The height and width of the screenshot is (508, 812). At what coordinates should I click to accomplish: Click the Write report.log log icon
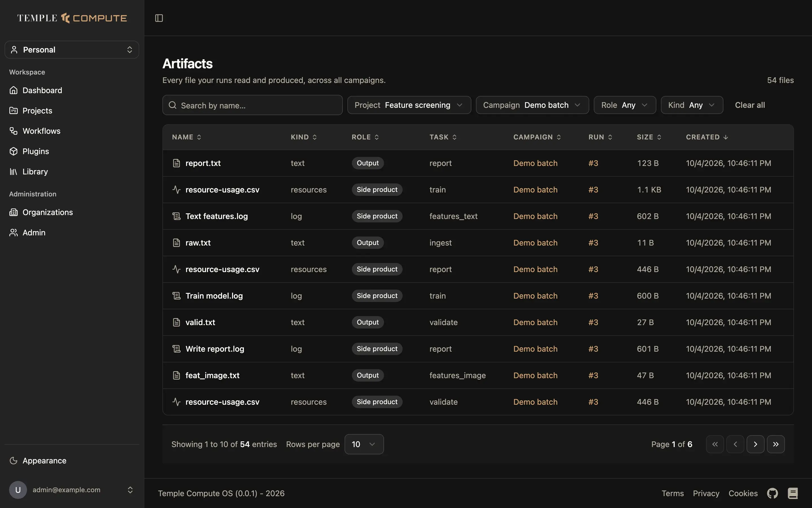click(176, 349)
